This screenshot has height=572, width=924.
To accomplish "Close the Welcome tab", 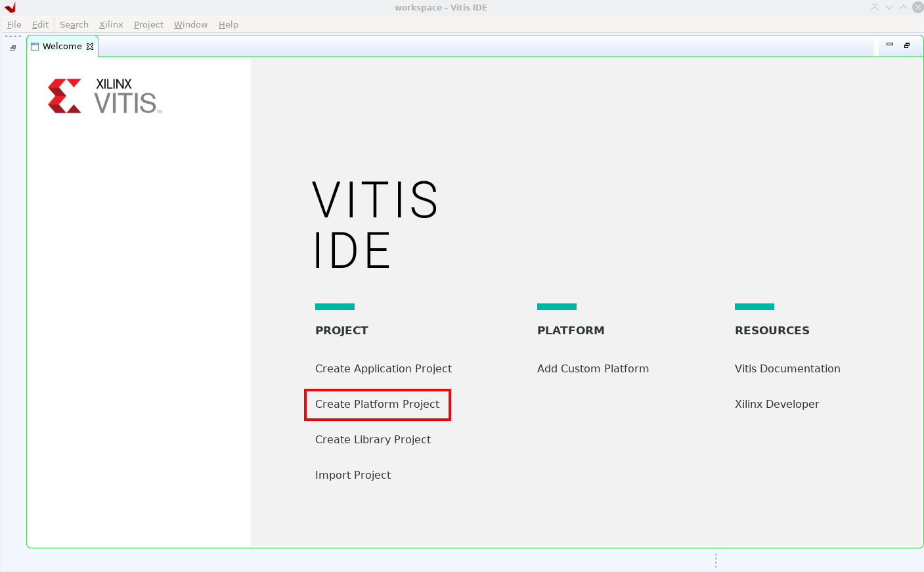I will coord(90,47).
